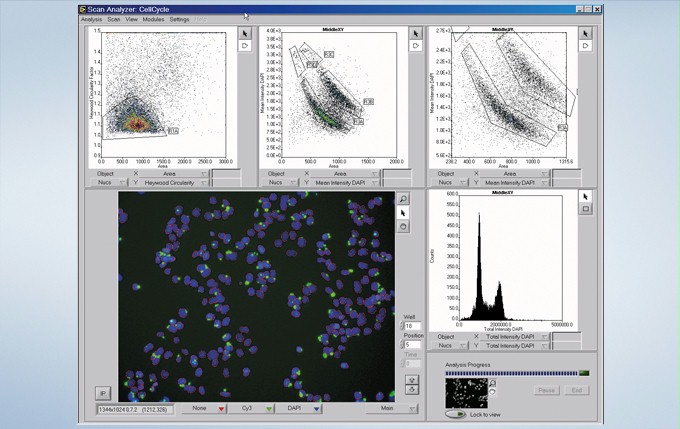The height and width of the screenshot is (429, 680).
Task: Click the lower arrow button below Time field
Action: click(412, 390)
